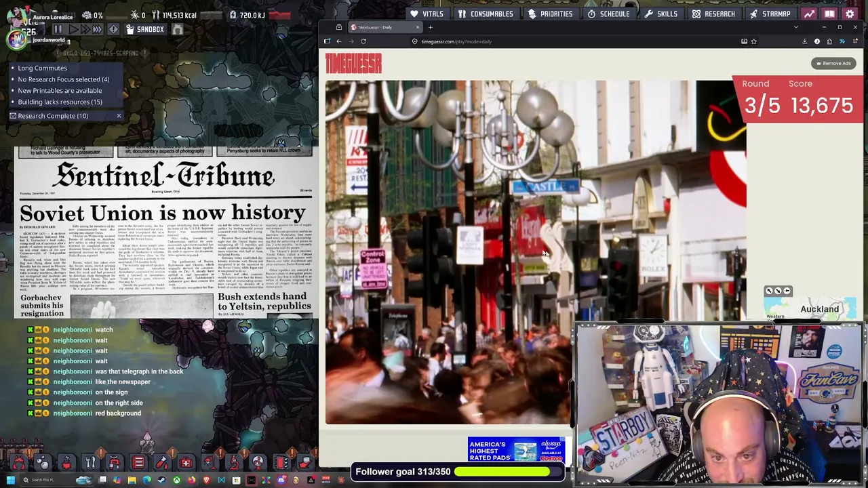The width and height of the screenshot is (868, 488).
Task: Open the Plumbing build category
Action: [114, 463]
